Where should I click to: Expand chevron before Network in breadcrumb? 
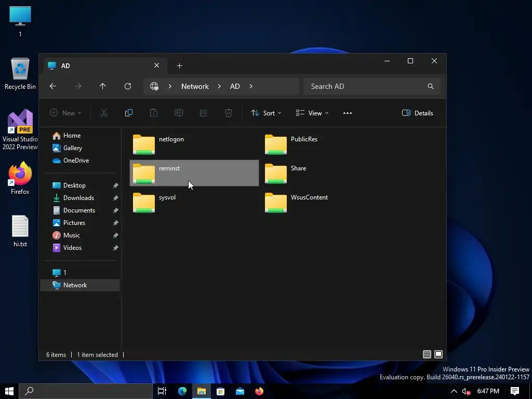pos(170,86)
